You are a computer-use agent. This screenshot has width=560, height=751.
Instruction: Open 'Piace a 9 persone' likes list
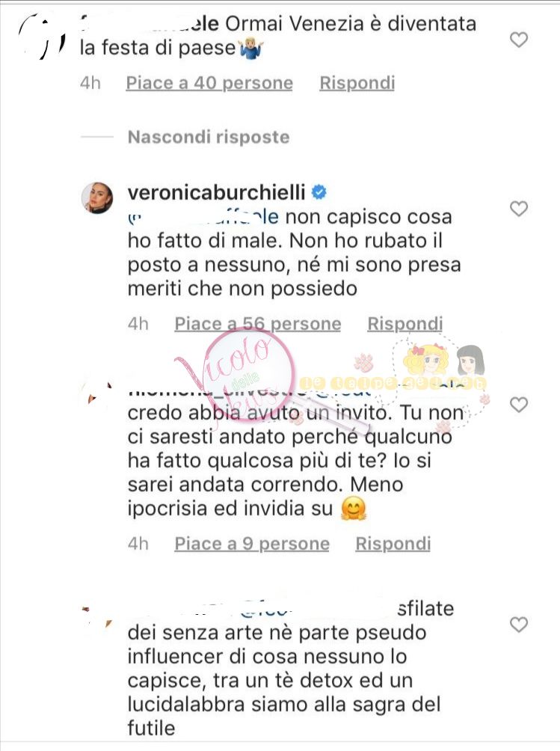pyautogui.click(x=252, y=544)
